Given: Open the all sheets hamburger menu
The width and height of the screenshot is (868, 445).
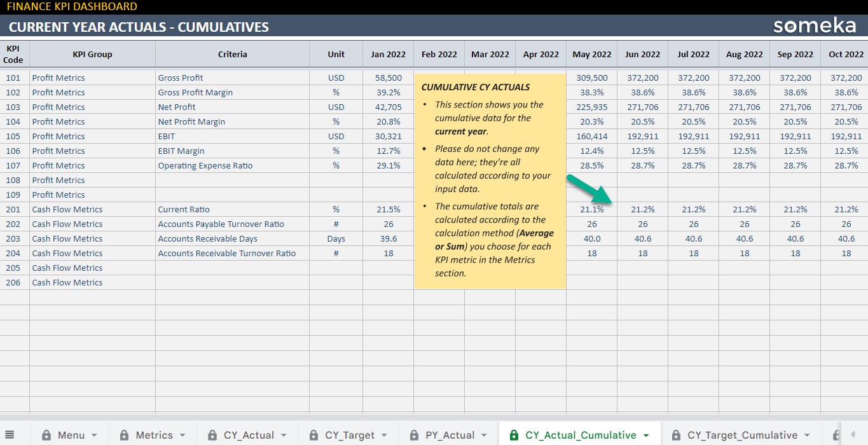Looking at the screenshot, I should click(10, 435).
